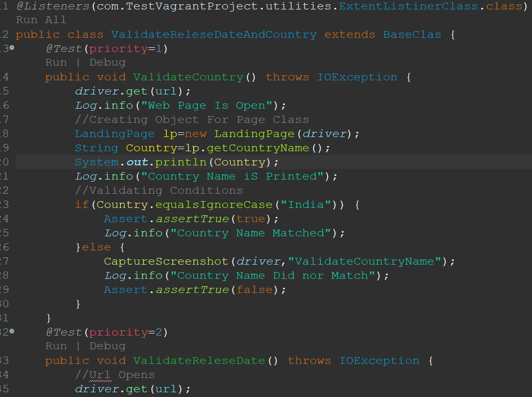Click the class name ValidateReleseDateAndCountry
This screenshot has width=532, height=397.
[x=214, y=35]
